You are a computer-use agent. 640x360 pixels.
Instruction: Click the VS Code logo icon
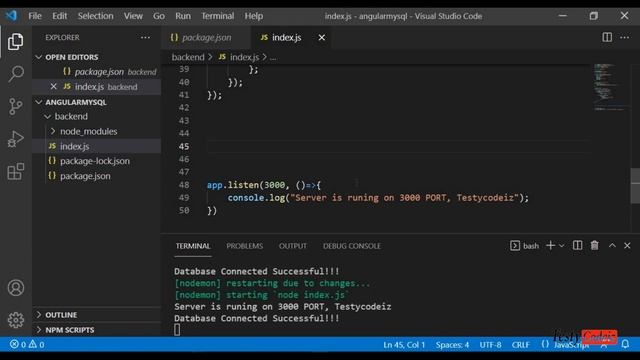(11, 16)
